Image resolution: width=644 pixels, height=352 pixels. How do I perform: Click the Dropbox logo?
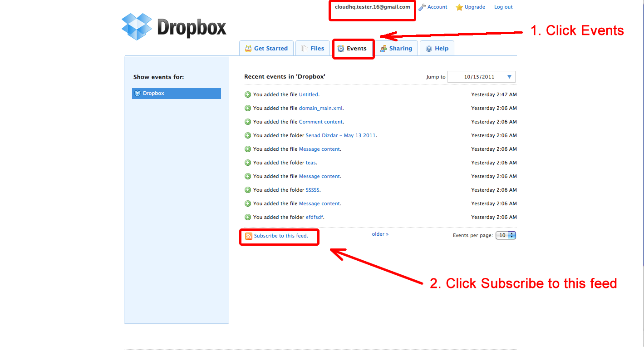(x=174, y=27)
